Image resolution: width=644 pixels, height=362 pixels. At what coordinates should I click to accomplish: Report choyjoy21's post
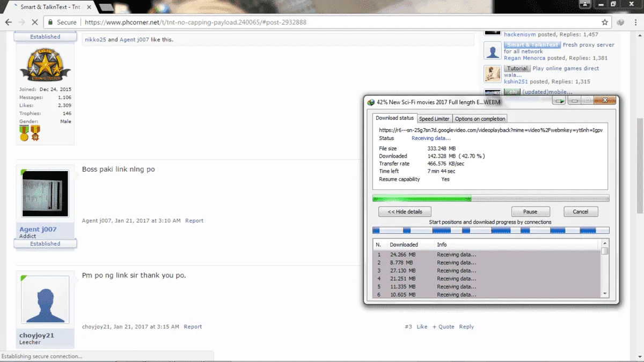(193, 327)
